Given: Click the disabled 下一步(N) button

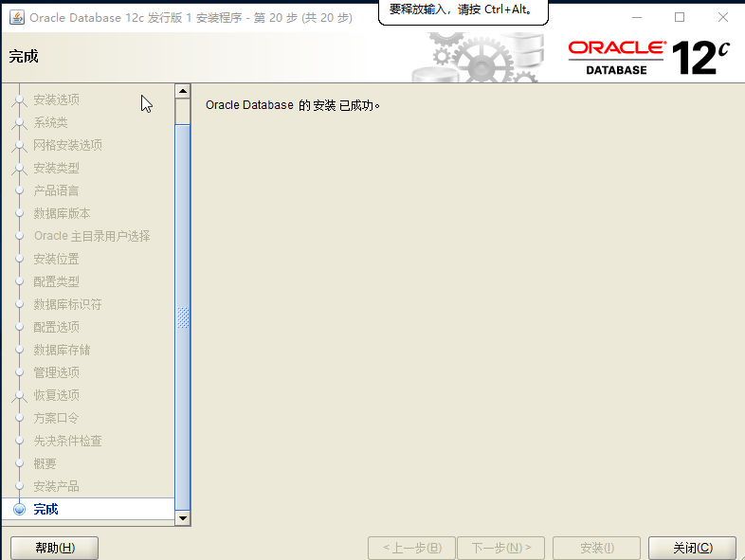Looking at the screenshot, I should [x=501, y=548].
